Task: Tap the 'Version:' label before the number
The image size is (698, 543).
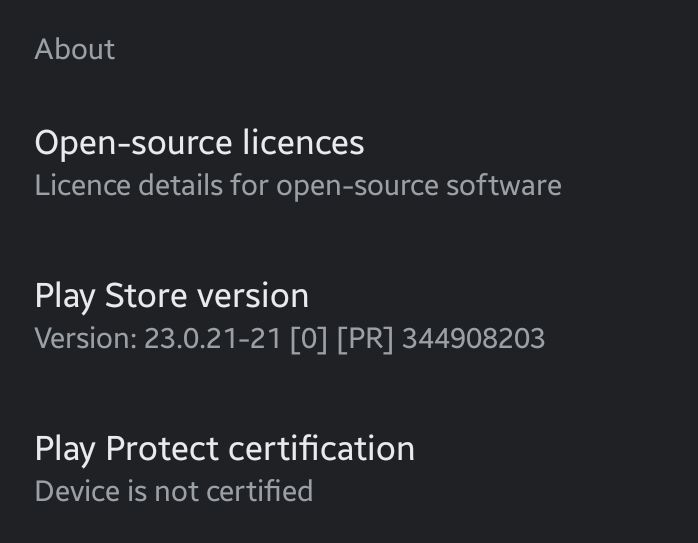Action: 86,339
